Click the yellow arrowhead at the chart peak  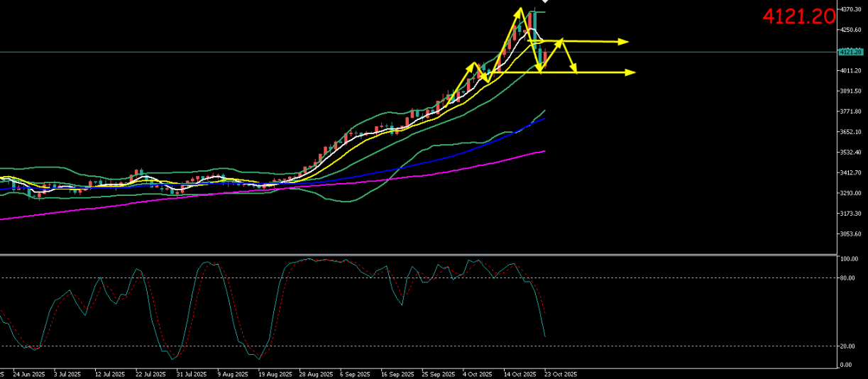[519, 11]
